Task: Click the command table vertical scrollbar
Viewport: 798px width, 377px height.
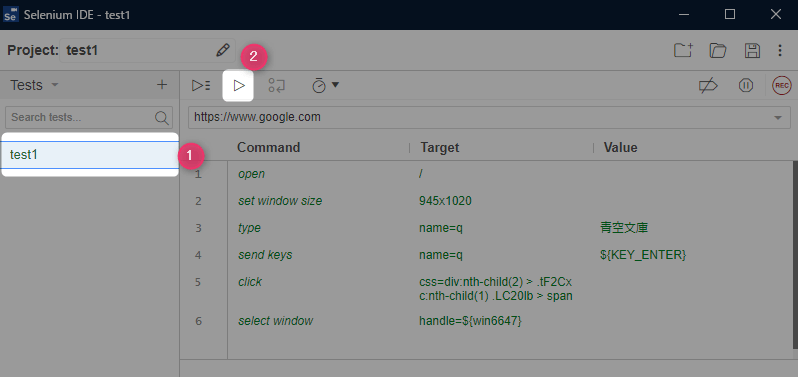Action: [x=795, y=254]
